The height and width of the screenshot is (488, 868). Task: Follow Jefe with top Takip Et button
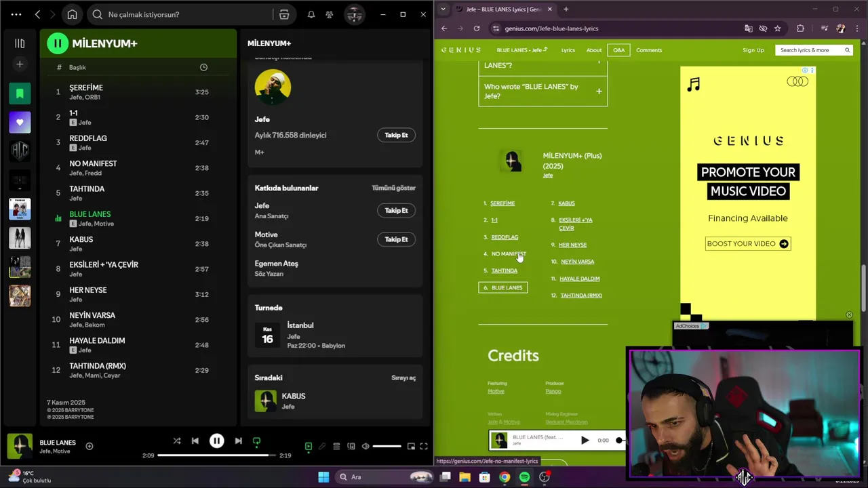tap(396, 135)
